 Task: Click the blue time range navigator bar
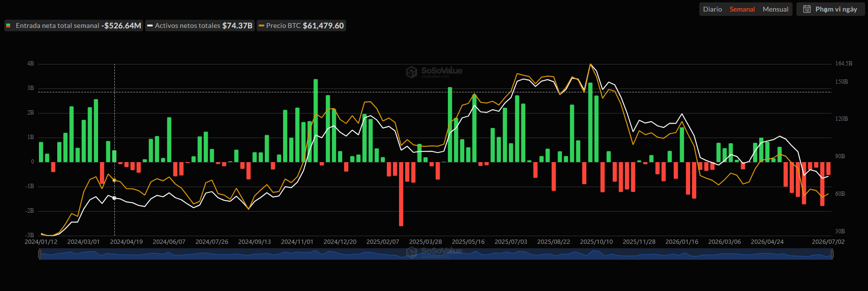click(435, 254)
